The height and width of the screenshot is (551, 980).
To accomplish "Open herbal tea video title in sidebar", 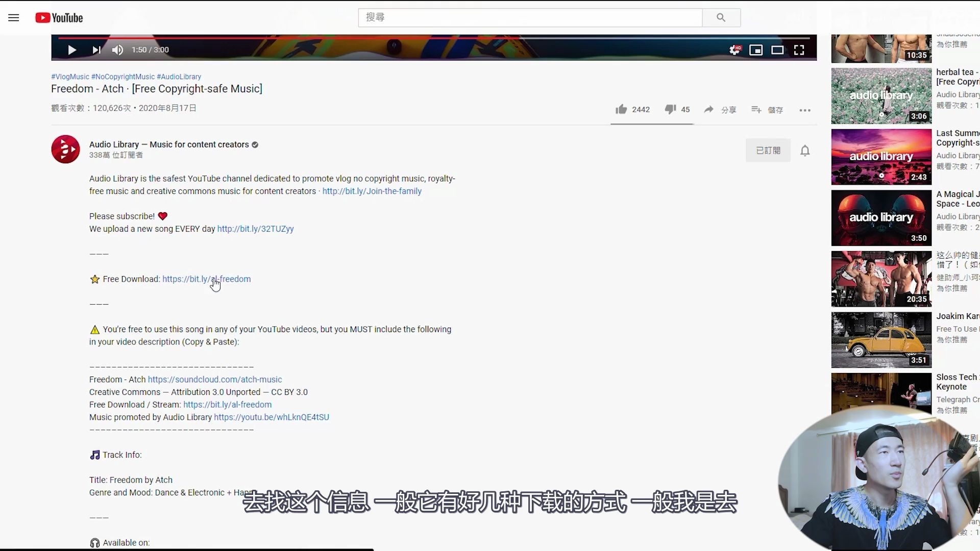I will coord(958,77).
